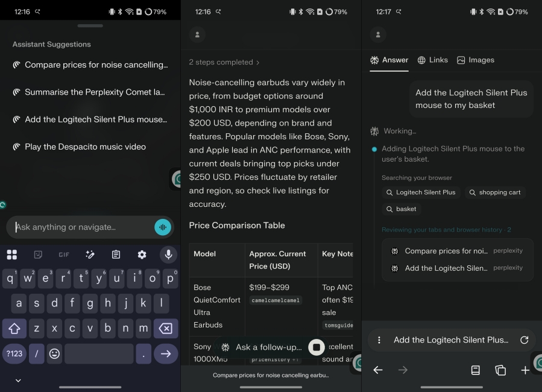Open the keyboard settings gear

tap(141, 254)
